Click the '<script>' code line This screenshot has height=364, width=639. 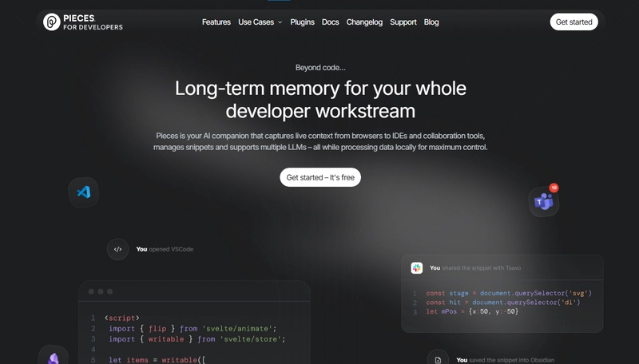[x=122, y=318]
